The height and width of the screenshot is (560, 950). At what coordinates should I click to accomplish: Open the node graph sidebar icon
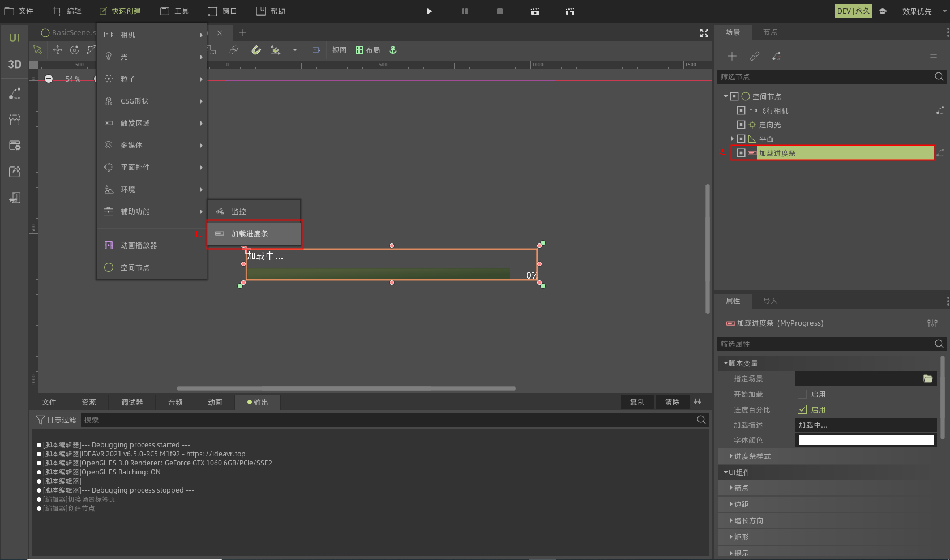click(15, 93)
